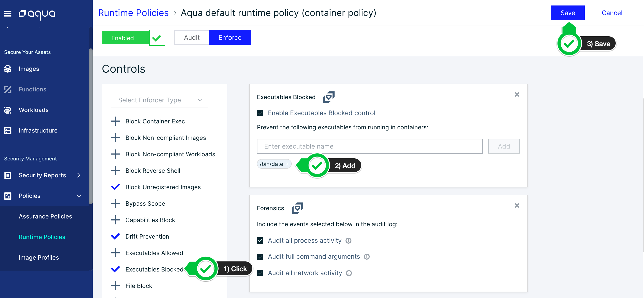Click the Infrastructure server icon

coord(8,130)
